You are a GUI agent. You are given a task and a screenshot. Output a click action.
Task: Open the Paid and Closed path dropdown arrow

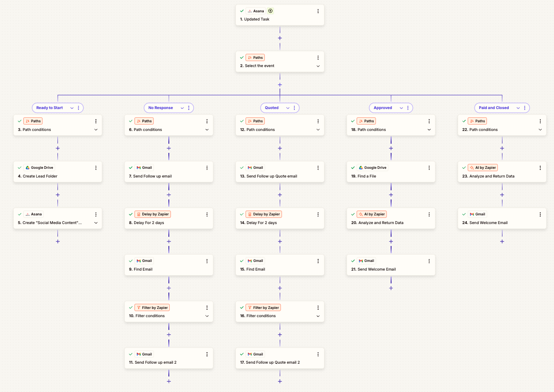pyautogui.click(x=518, y=108)
